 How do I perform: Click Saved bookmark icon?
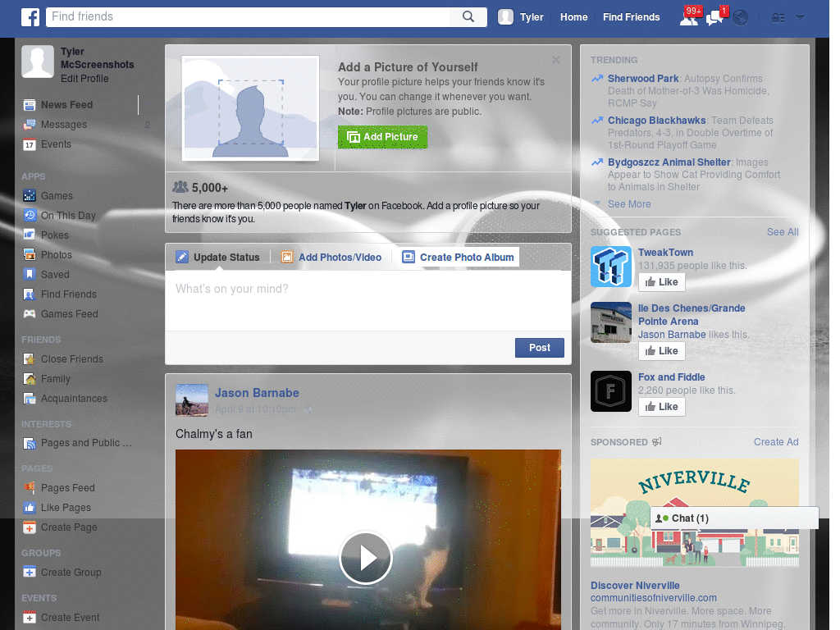(30, 275)
